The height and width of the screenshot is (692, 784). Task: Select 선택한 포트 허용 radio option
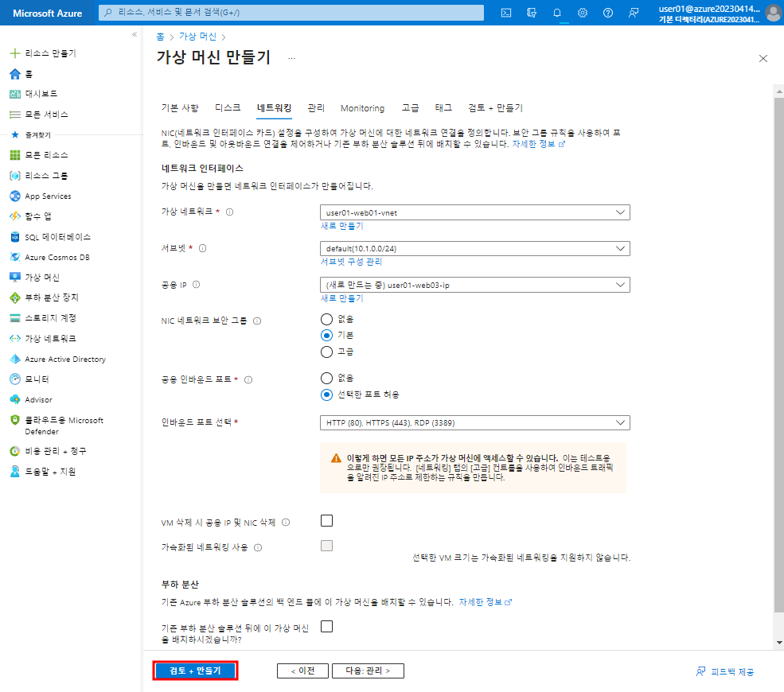point(326,395)
